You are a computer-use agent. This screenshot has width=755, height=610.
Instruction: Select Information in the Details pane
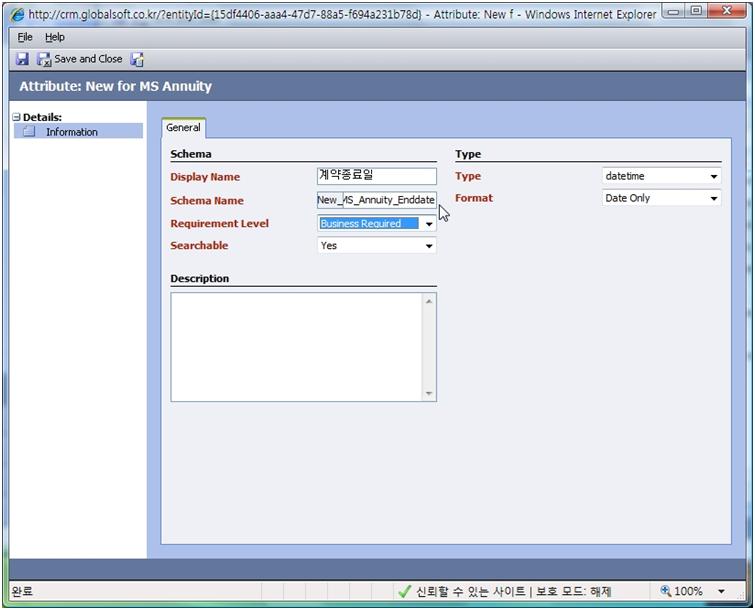[78, 131]
